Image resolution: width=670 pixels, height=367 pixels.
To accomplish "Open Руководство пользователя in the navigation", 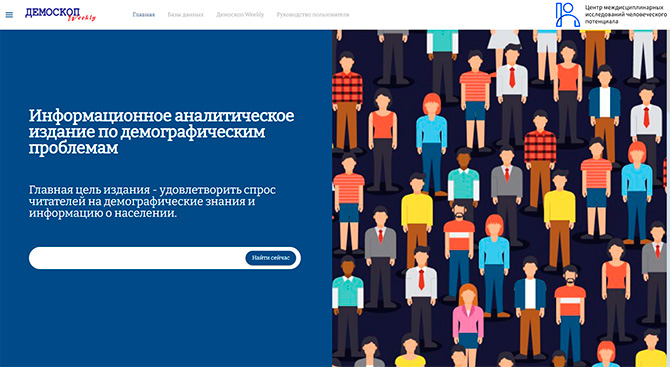I will [313, 15].
